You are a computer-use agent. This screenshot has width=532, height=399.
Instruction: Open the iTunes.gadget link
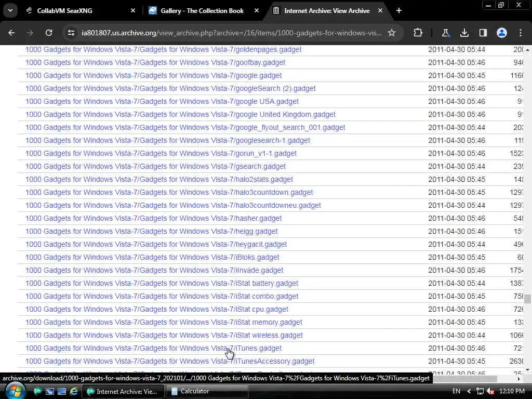pyautogui.click(x=153, y=348)
